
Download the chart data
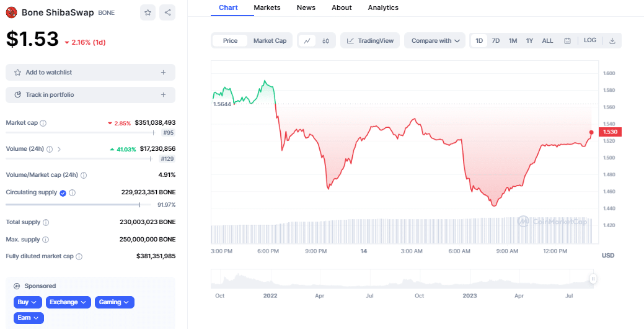tap(612, 41)
